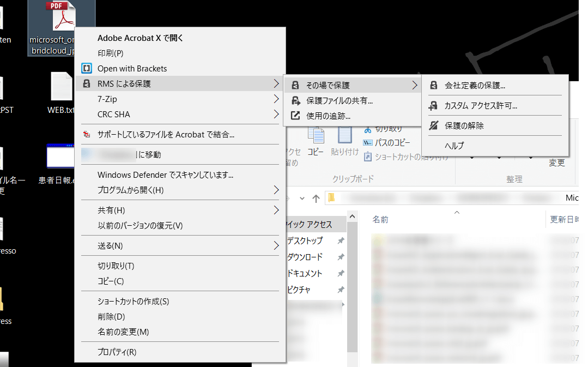Image resolution: width=588 pixels, height=367 pixels.
Task: Open ダウンロード in quick access pane
Action: [x=305, y=257]
